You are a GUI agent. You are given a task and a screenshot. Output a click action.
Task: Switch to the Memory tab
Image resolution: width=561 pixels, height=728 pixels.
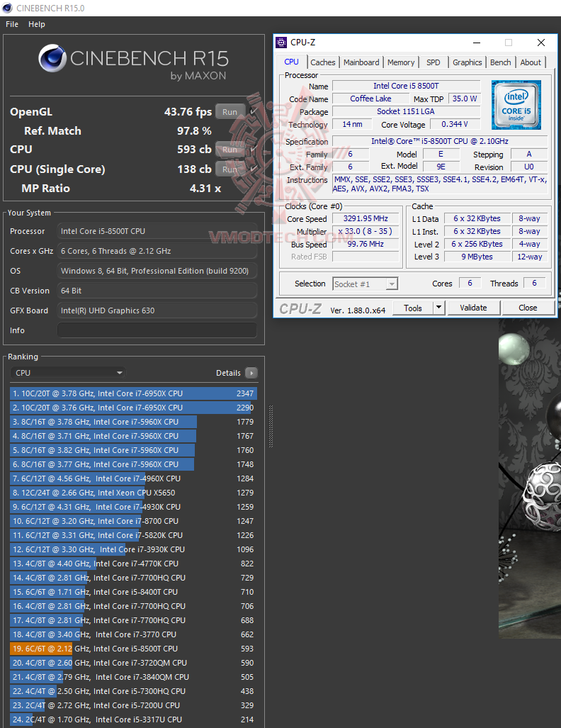401,62
